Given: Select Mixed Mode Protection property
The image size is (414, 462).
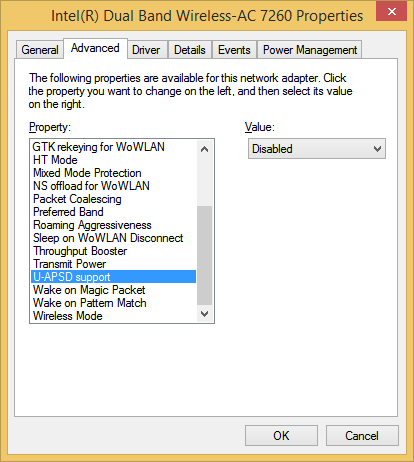Looking at the screenshot, I should tap(113, 173).
